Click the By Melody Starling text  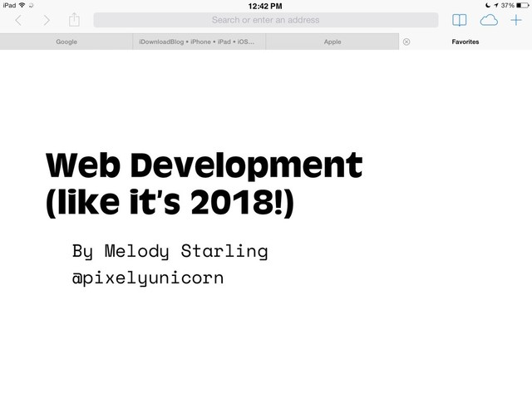point(170,251)
